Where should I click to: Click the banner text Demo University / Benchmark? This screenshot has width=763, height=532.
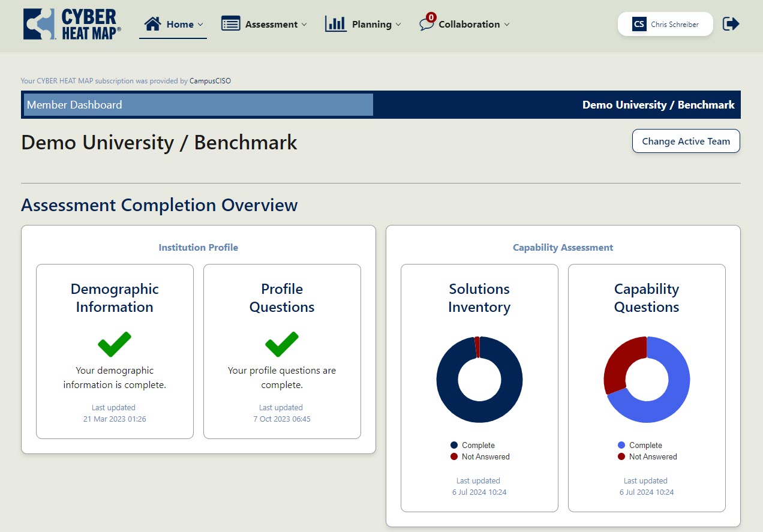pos(659,105)
